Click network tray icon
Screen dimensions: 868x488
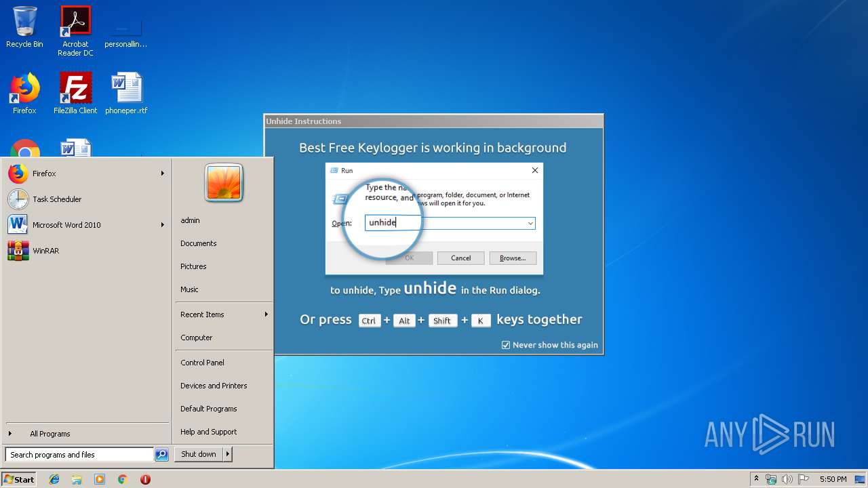tap(771, 479)
